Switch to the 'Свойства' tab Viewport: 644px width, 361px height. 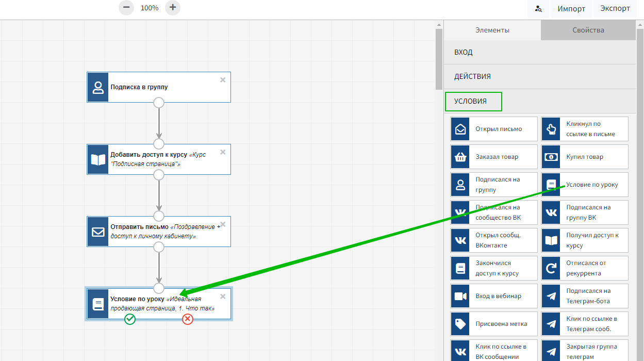(x=588, y=30)
